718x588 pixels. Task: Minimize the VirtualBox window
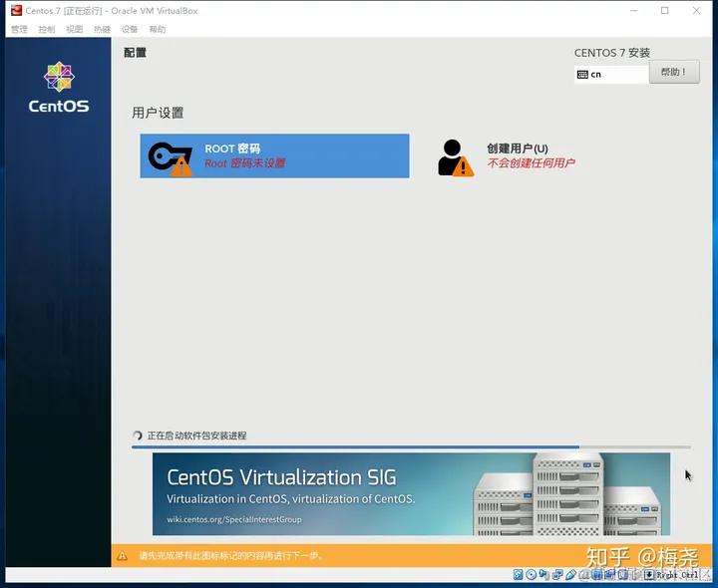point(634,11)
